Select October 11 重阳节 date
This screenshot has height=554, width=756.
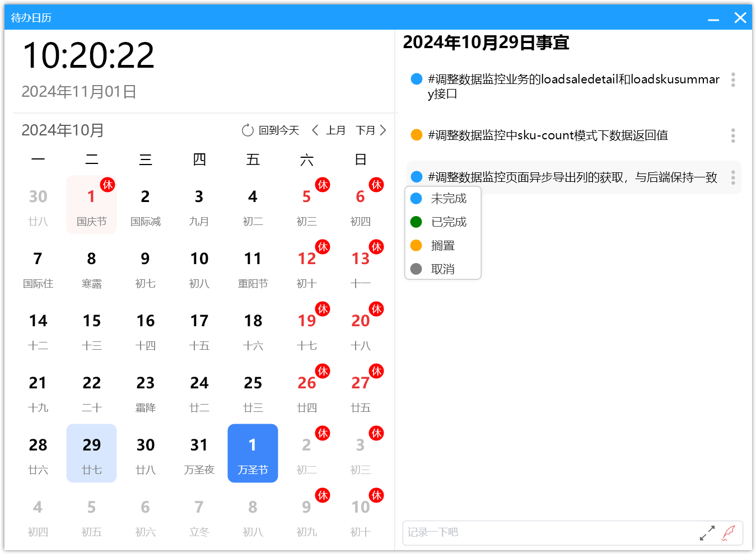click(253, 267)
